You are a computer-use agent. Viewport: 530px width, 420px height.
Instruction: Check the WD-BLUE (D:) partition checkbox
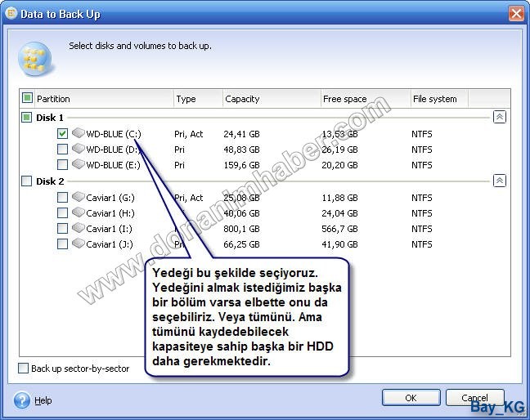(62, 150)
